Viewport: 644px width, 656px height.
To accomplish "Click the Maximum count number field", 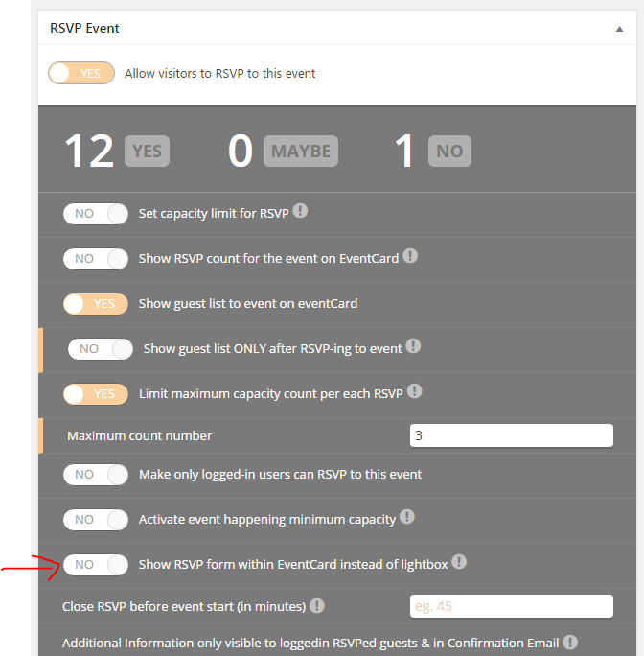I will 512,435.
